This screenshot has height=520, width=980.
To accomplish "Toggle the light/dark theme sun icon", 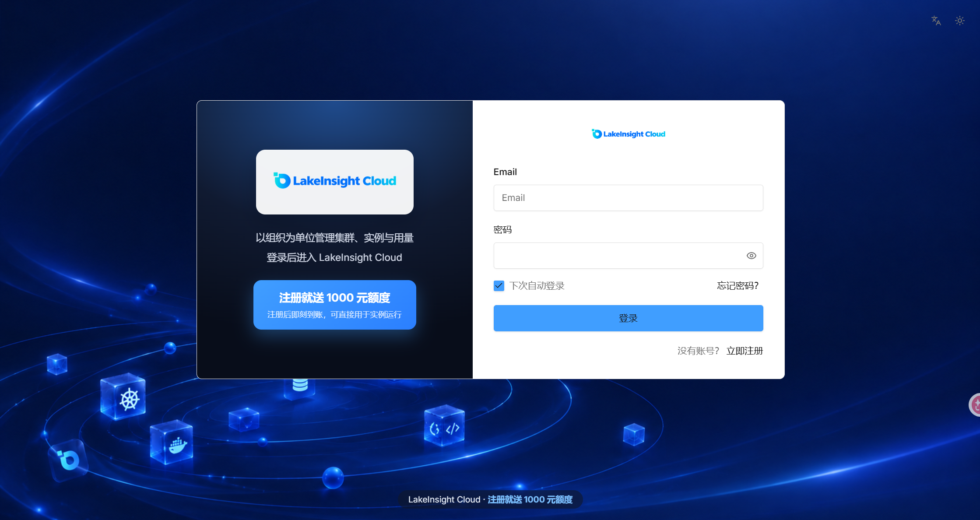I will click(959, 21).
